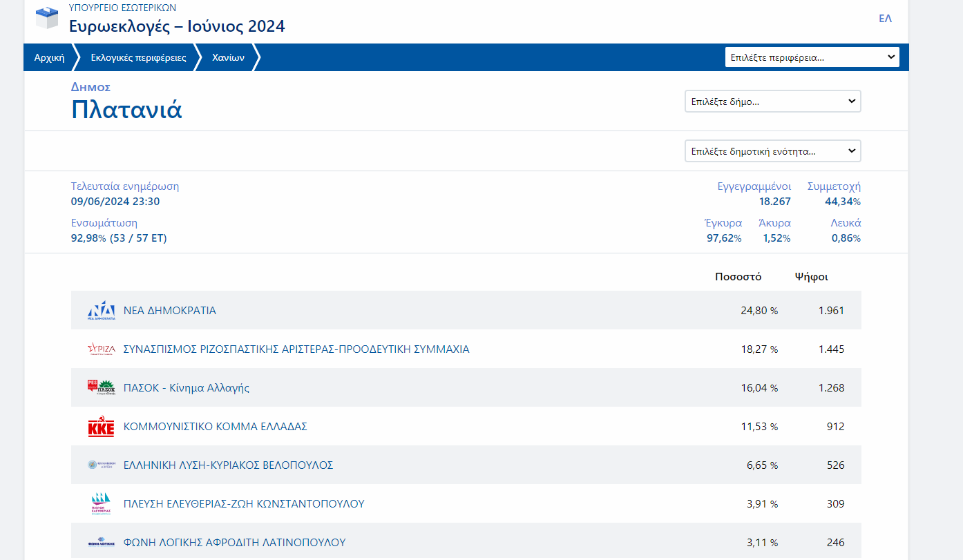Click the Ευρωεκλογές – Ιούνιος 2024 title
Image resolution: width=963 pixels, height=560 pixels.
pyautogui.click(x=177, y=26)
